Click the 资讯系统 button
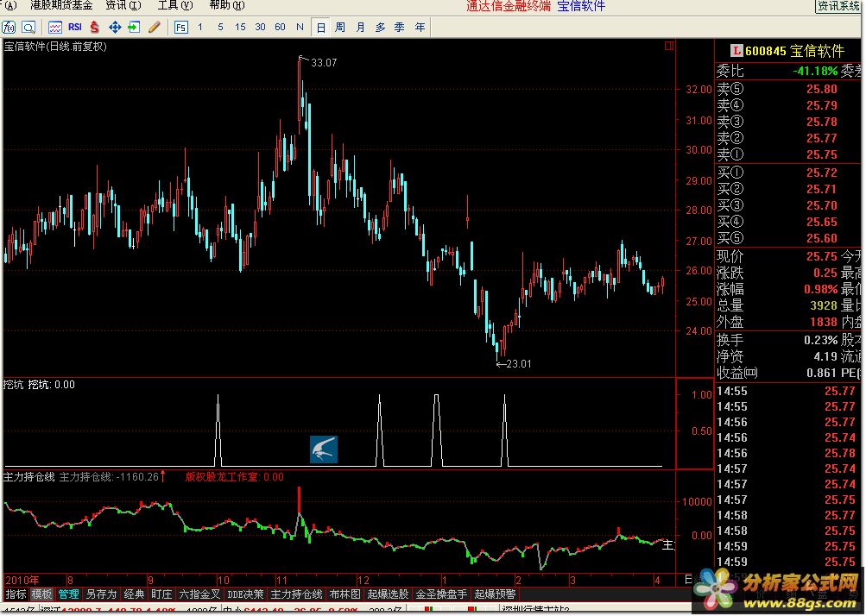Viewport: 866px width, 616px height. 838,6
